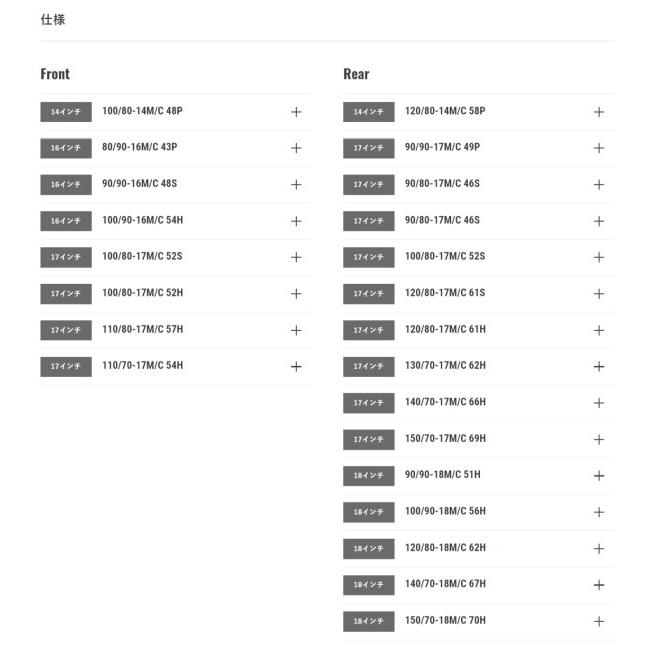This screenshot has height=650, width=650.
Task: Expand the 100/90-18M/C 56H row
Action: (599, 512)
